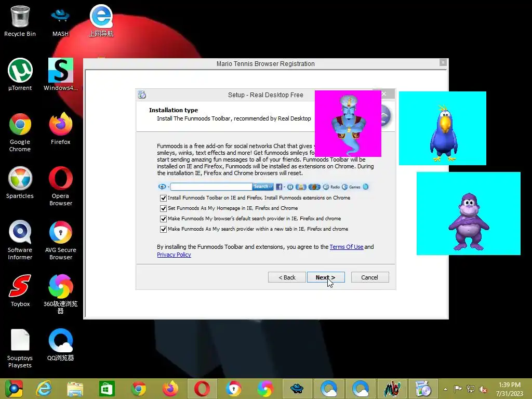The height and width of the screenshot is (399, 532).
Task: Select the µTorrent desktop icon
Action: click(x=20, y=75)
